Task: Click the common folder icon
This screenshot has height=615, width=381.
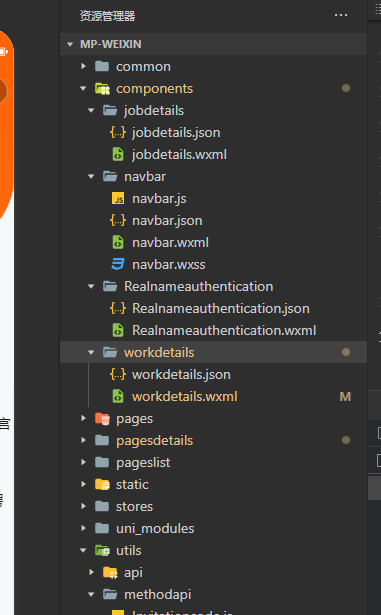Action: (x=102, y=66)
